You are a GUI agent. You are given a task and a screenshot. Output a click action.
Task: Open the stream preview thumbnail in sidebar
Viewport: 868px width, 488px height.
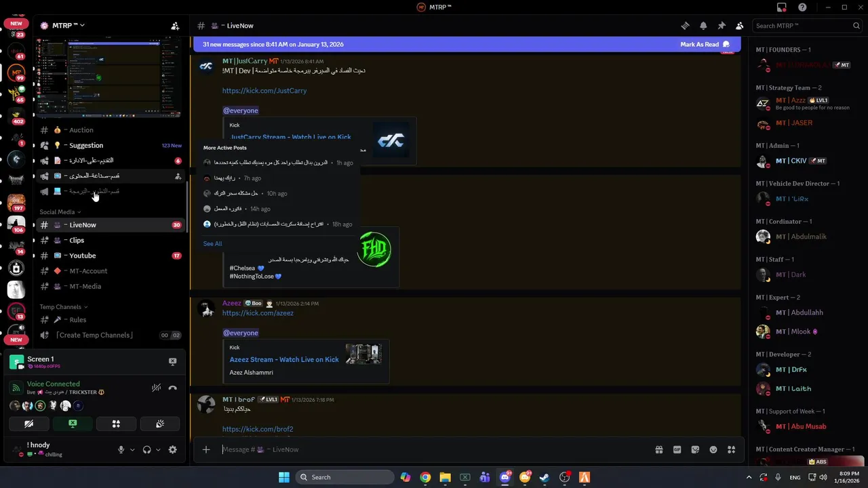pyautogui.click(x=109, y=78)
